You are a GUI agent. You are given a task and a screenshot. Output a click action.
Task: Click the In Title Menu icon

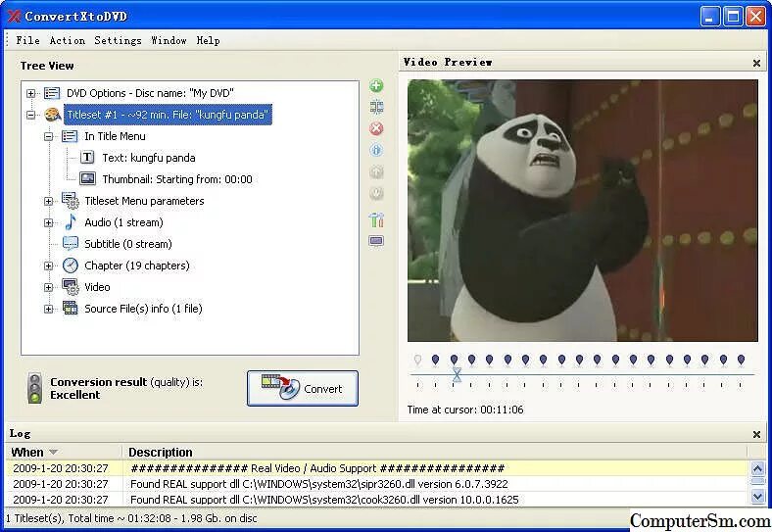pos(70,136)
